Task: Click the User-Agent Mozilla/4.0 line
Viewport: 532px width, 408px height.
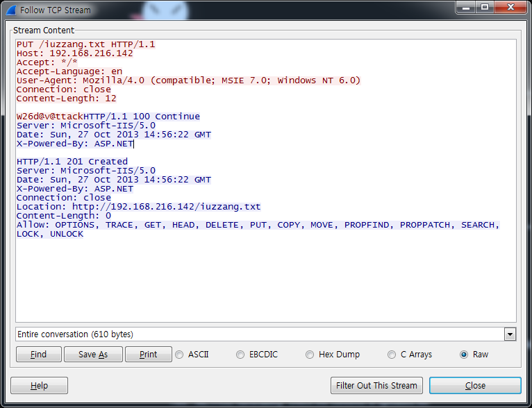Action: pos(188,80)
